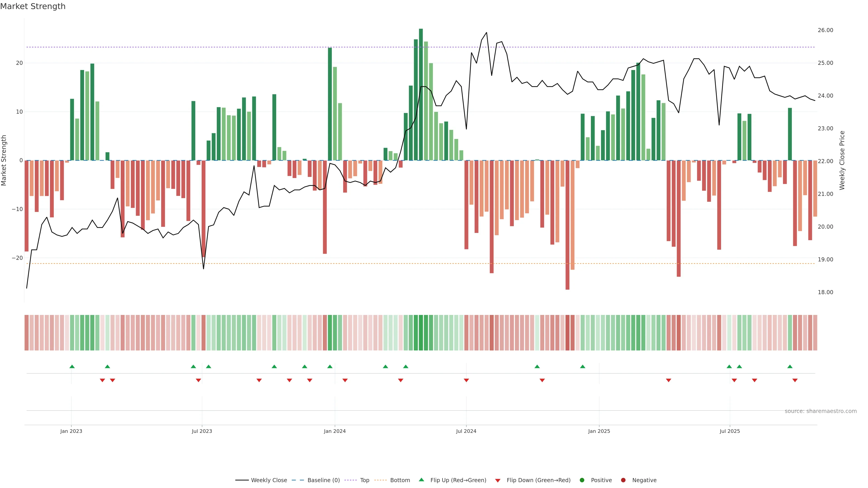Click the Positive green circle legend icon
868x488 pixels.
tap(582, 480)
